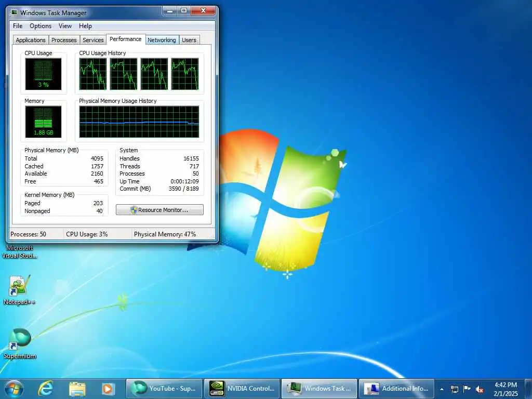Open the View menu in Task Manager

coord(65,26)
